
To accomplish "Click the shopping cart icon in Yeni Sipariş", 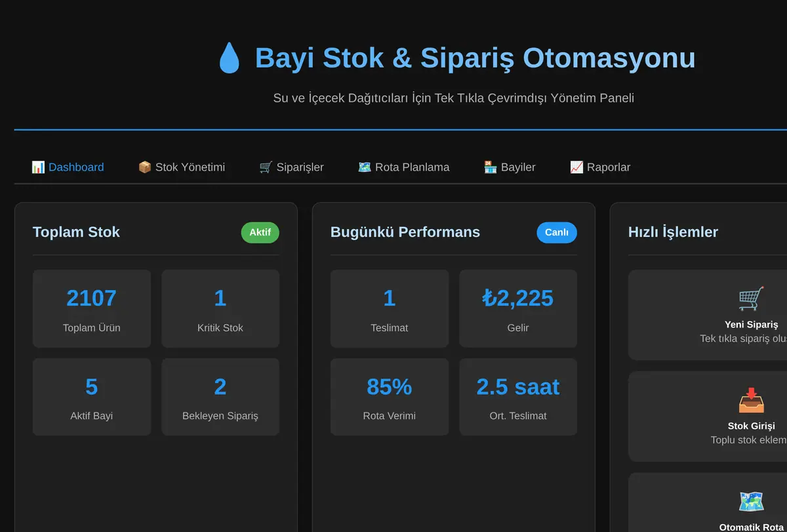I will 751,298.
